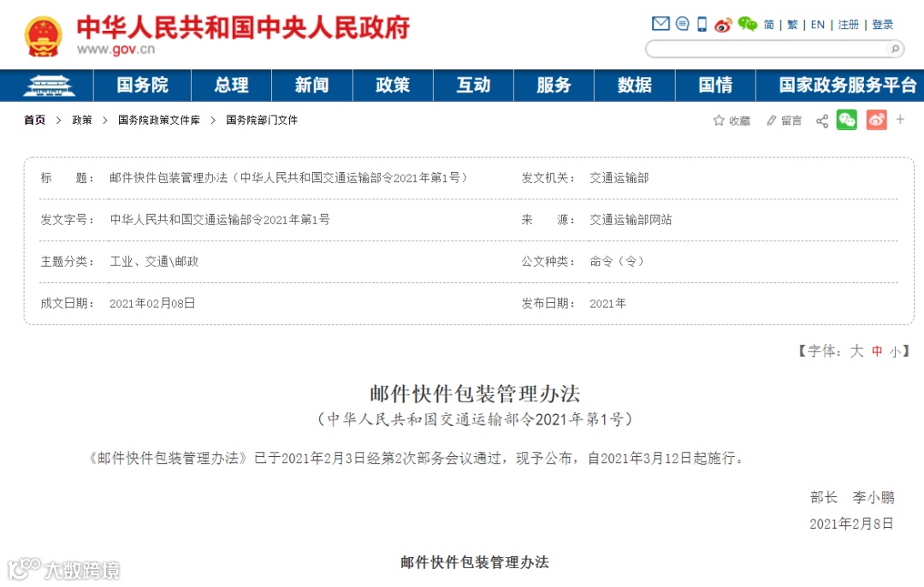
Task: Open the 注册 register link
Action: (848, 25)
